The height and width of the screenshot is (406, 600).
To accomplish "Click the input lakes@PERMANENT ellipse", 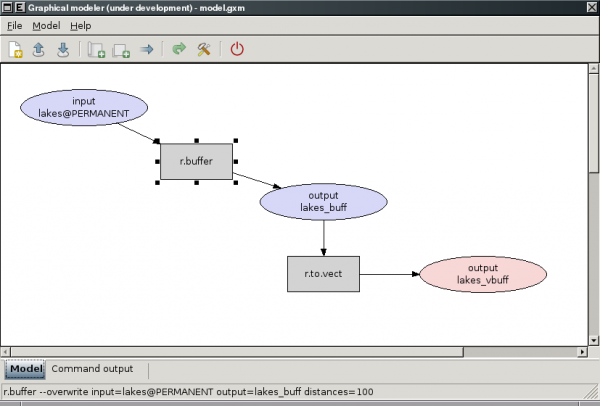I will [x=84, y=108].
